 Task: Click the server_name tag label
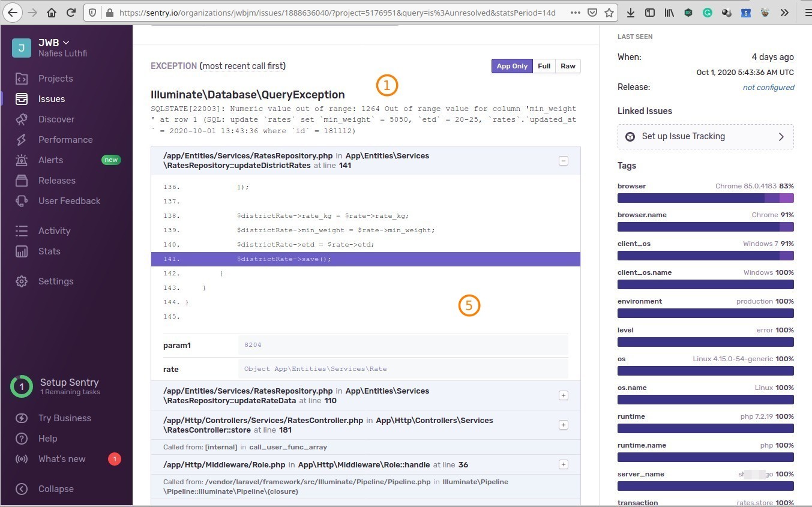click(640, 474)
